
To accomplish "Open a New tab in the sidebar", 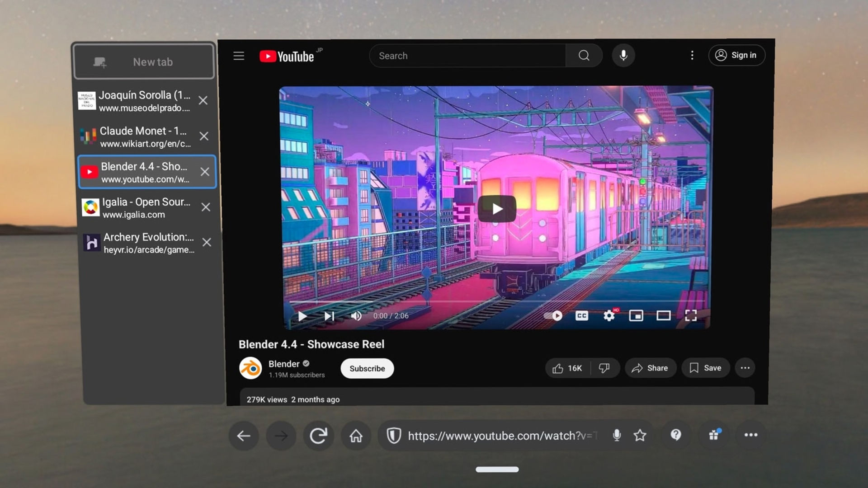I will 143,61.
